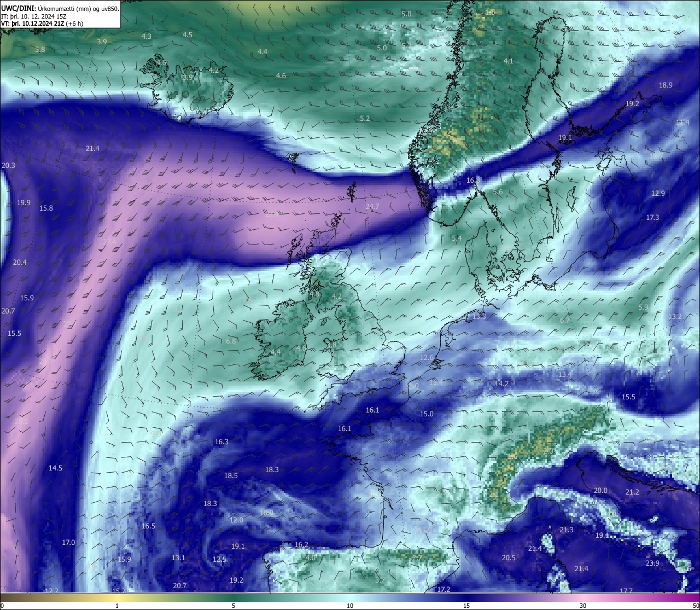Click the 15.8 value in the western Atlantic

tap(46, 208)
